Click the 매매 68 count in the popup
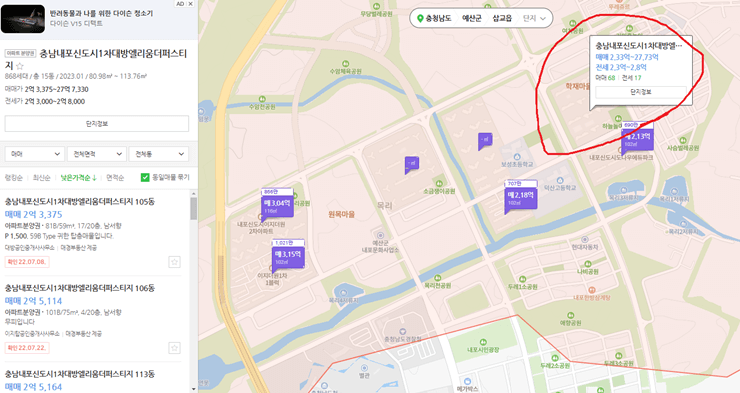 [x=605, y=78]
